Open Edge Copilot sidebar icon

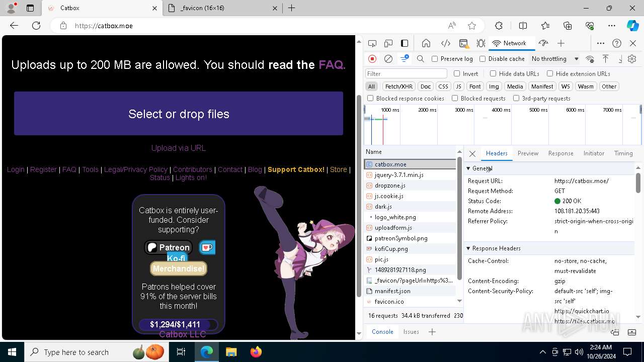coord(632,26)
